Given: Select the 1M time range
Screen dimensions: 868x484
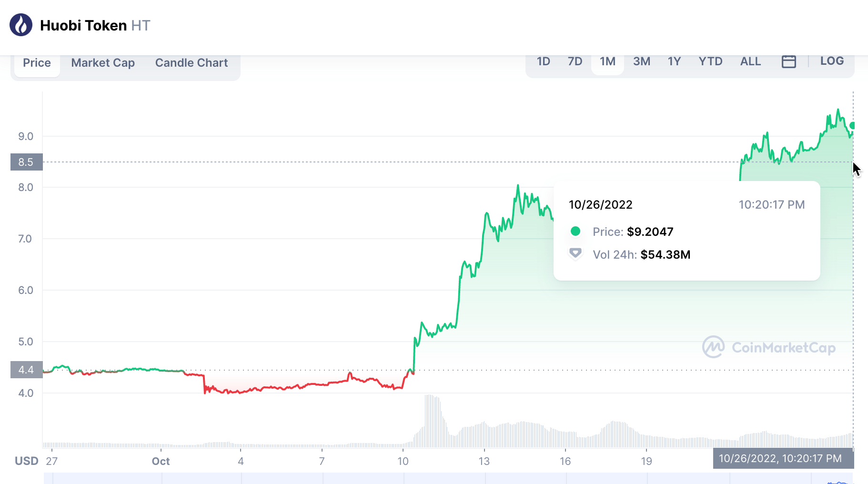Looking at the screenshot, I should tap(607, 61).
